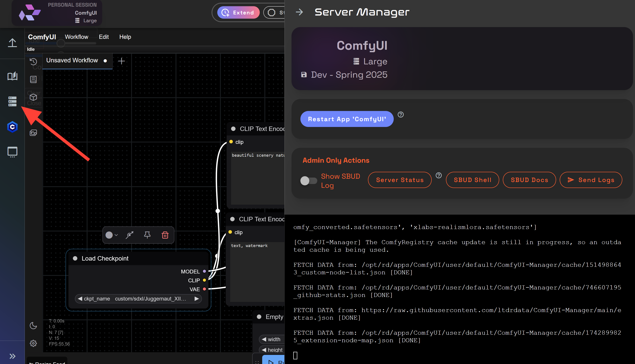Click the upload arrow sidebar icon
The image size is (635, 364).
[12, 43]
